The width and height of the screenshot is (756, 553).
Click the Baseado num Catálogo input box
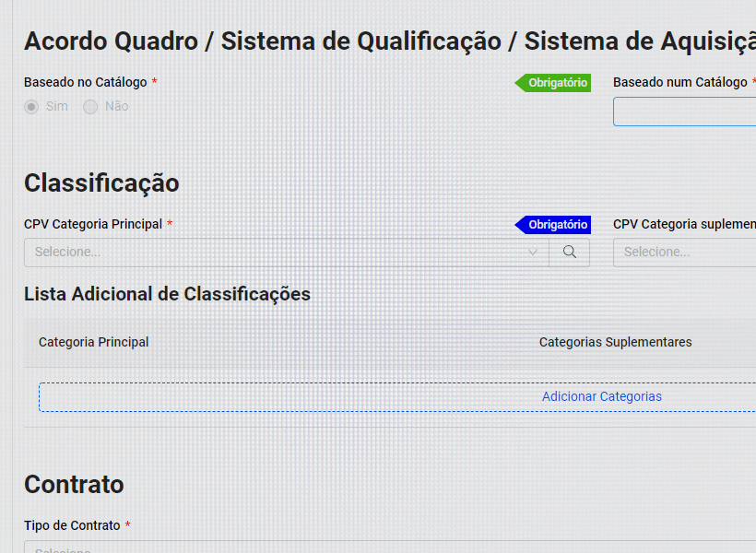[x=684, y=112]
